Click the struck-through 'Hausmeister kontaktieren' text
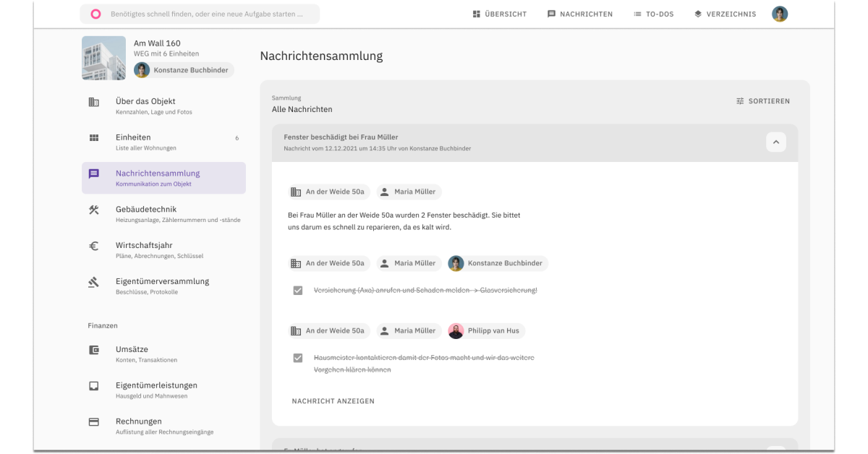This screenshot has height=454, width=868. 423,364
